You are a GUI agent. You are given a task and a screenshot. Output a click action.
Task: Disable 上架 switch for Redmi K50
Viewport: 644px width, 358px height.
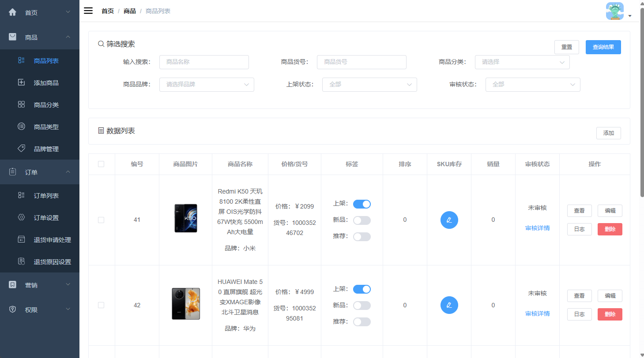(x=362, y=204)
